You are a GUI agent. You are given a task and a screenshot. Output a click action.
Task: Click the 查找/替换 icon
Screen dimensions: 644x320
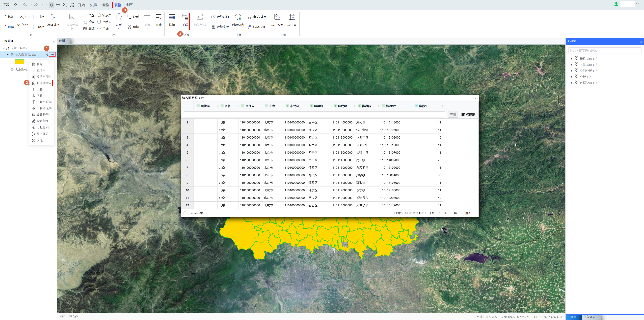pos(249,17)
